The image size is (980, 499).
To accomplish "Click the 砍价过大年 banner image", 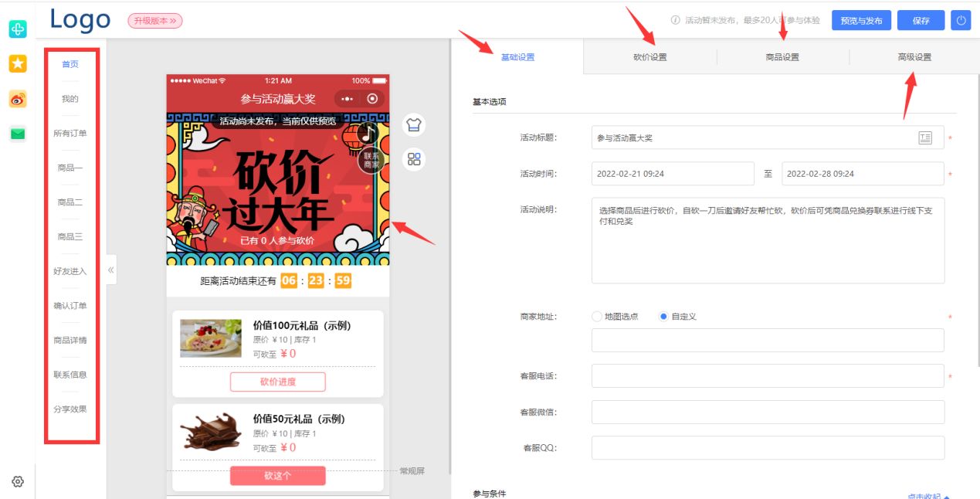I will click(x=278, y=189).
